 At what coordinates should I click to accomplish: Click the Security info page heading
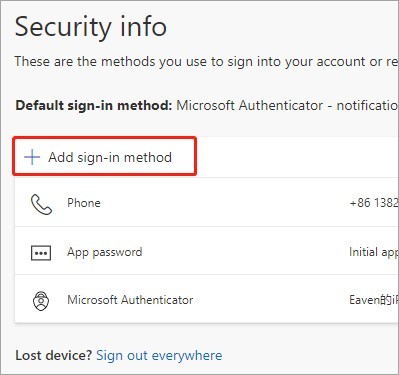[x=91, y=27]
